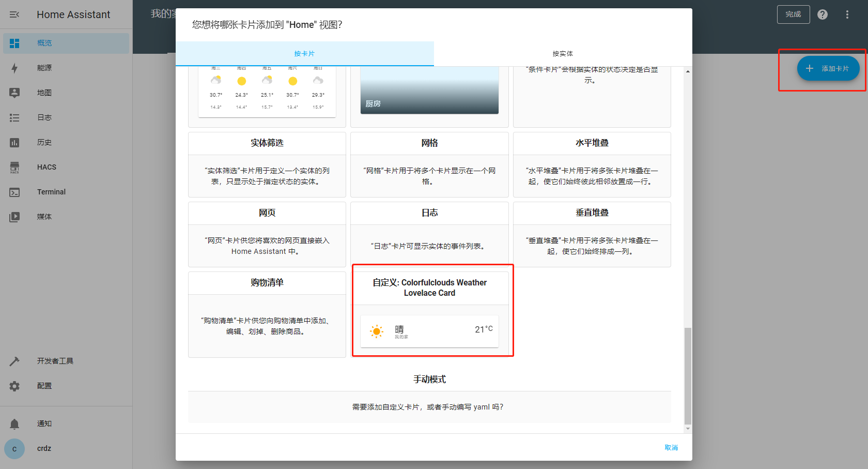Open Configuration (配置) gear icon
Viewport: 868px width, 469px height.
14,386
